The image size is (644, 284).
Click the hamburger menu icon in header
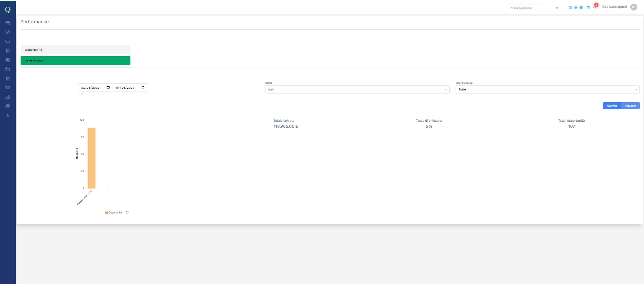tap(557, 8)
